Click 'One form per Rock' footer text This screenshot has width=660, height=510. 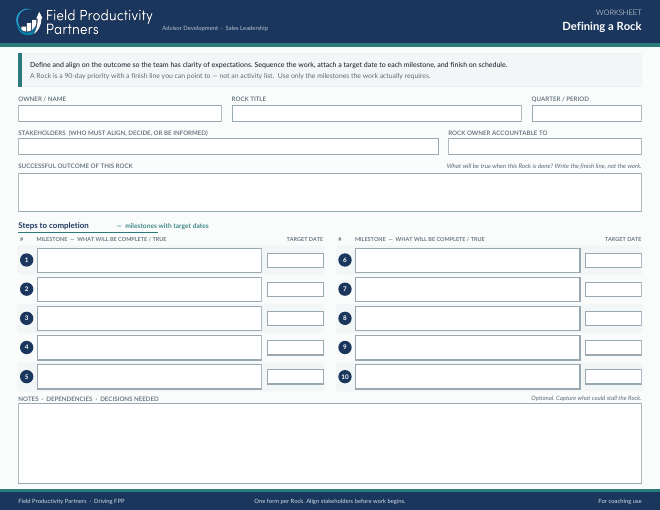pyautogui.click(x=279, y=501)
